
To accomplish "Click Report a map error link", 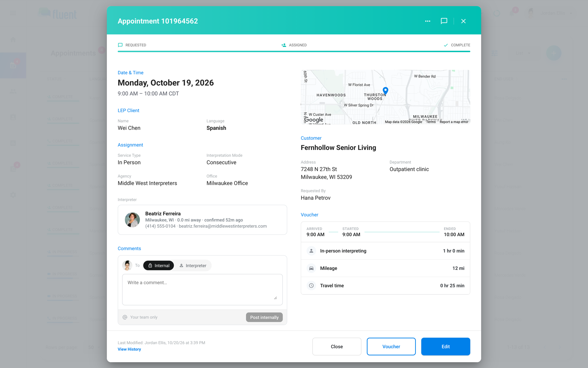I will tap(454, 122).
